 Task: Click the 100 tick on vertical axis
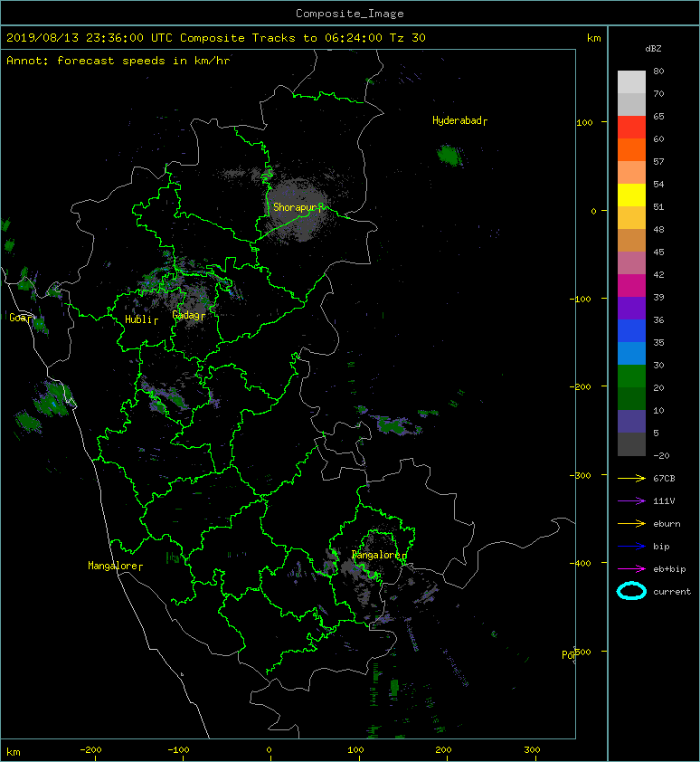point(585,122)
